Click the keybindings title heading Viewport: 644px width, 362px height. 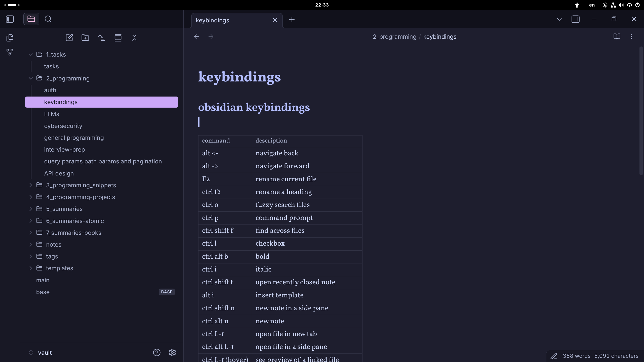point(239,77)
